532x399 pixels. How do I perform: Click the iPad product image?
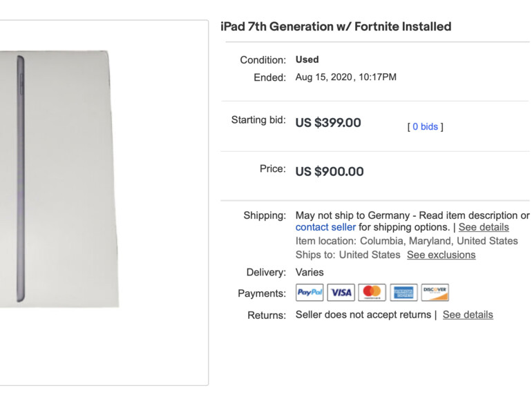coord(64,178)
